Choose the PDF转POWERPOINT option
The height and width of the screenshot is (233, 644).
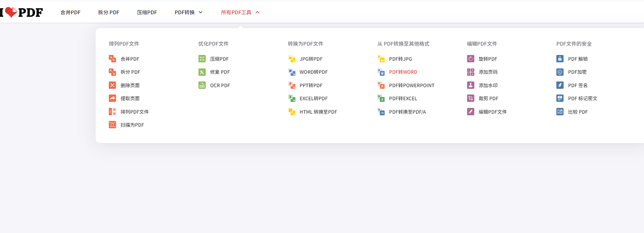(411, 85)
